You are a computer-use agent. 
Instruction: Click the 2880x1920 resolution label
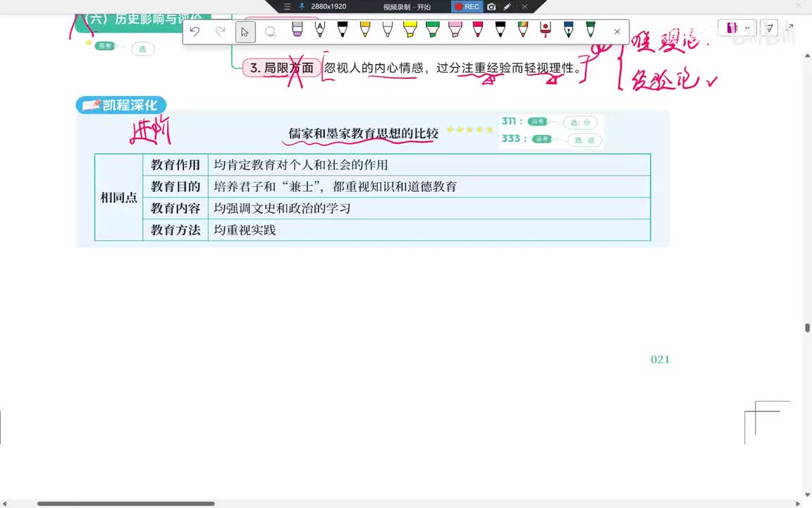(x=328, y=7)
